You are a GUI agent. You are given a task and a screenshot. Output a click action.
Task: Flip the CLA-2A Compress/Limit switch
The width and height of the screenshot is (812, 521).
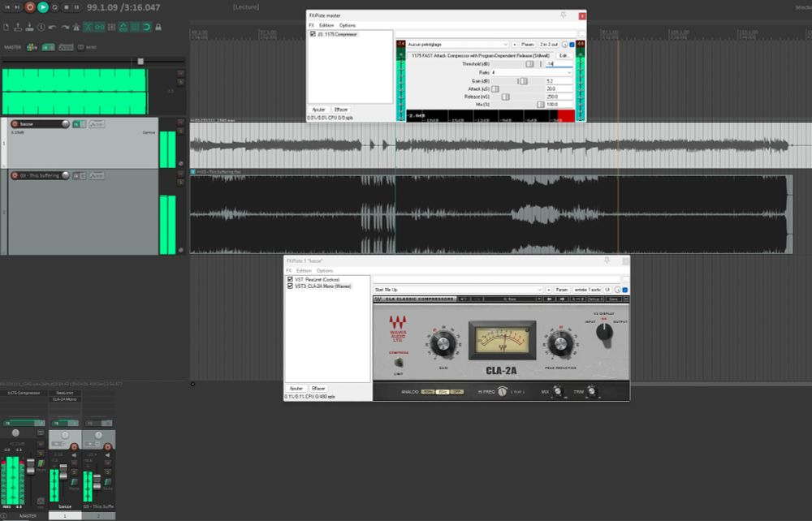(x=398, y=363)
